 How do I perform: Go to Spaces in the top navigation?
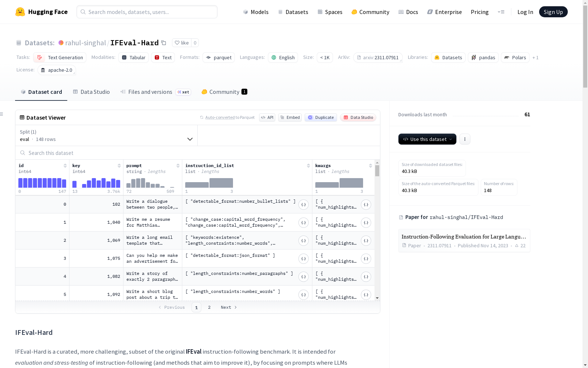[330, 12]
